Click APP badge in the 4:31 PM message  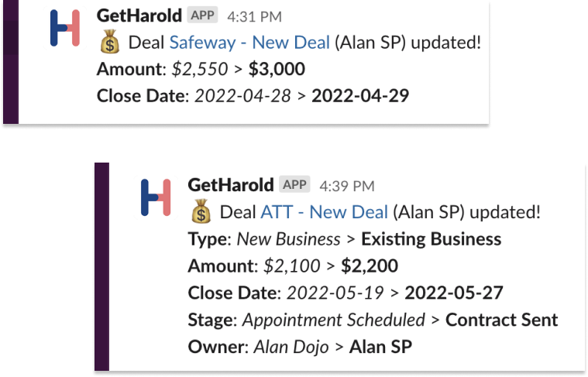[x=203, y=15]
